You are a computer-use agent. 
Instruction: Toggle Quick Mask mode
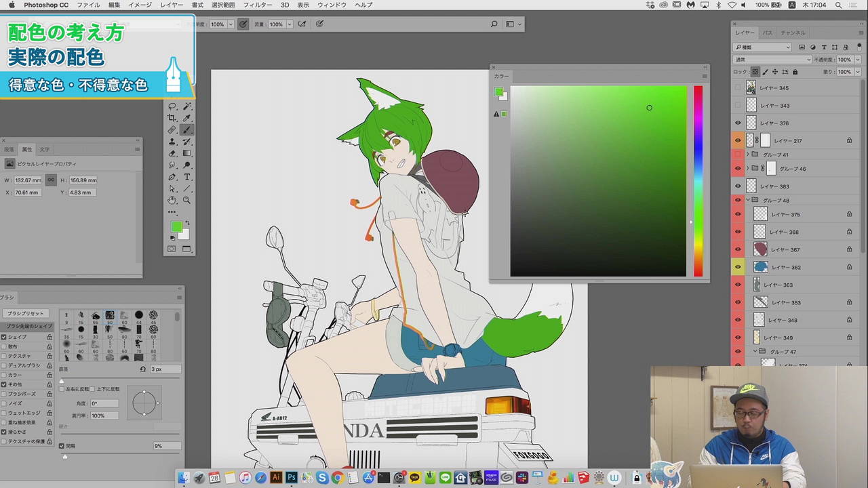point(172,249)
